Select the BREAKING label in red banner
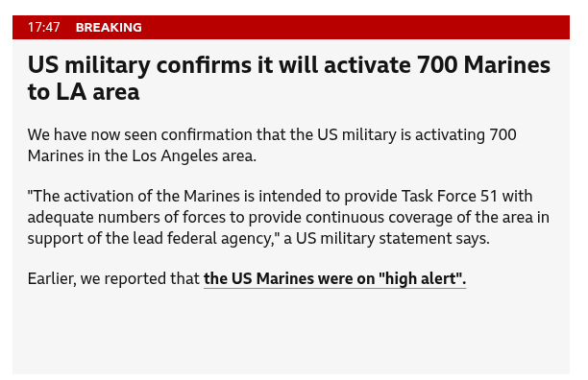This screenshot has height=380, width=588. pos(109,27)
